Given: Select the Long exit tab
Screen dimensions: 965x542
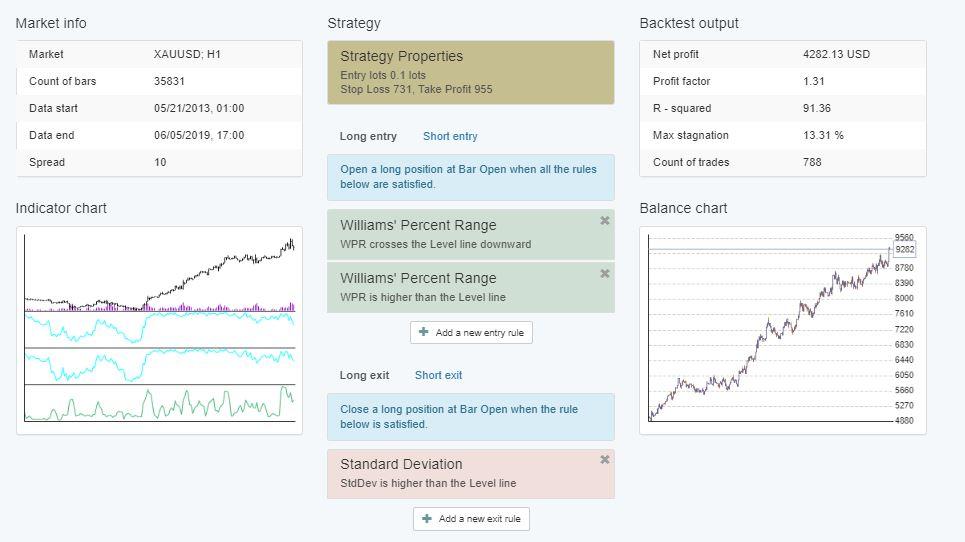Looking at the screenshot, I should click(x=364, y=375).
